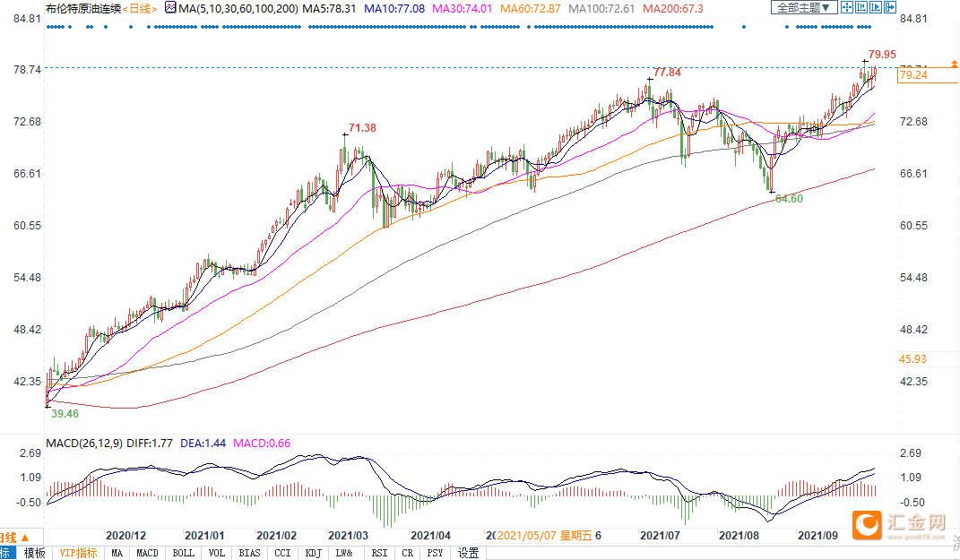Open the 日线 period selector in title

pos(140,9)
